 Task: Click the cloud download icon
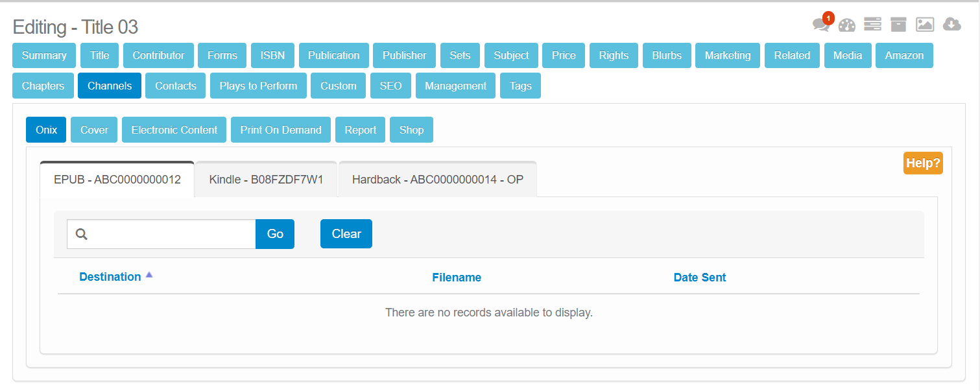[951, 25]
